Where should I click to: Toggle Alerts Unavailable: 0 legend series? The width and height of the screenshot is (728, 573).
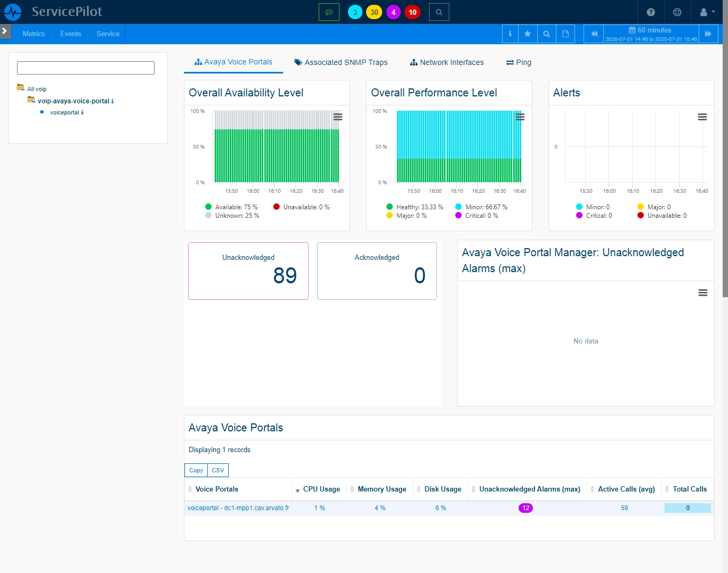(662, 216)
